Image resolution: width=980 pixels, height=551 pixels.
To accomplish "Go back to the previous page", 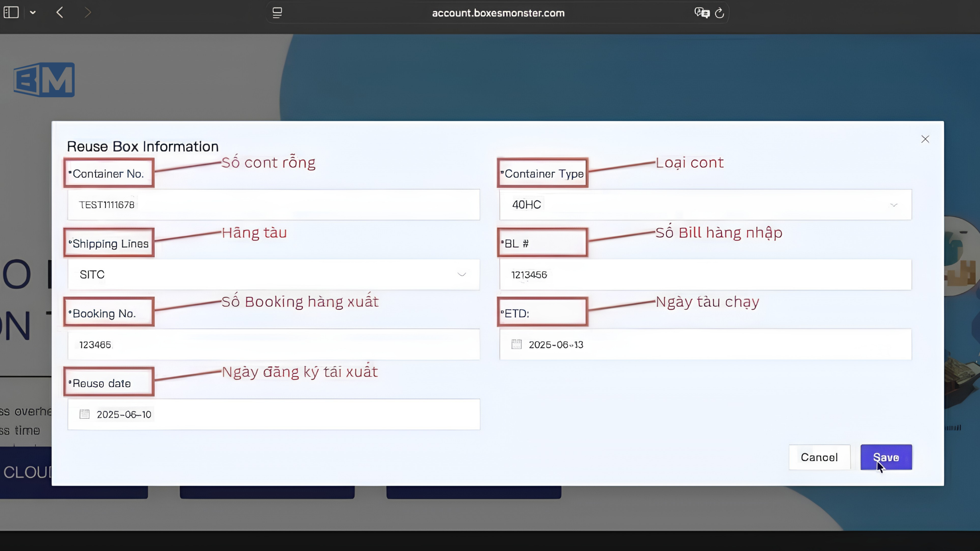I will click(60, 13).
